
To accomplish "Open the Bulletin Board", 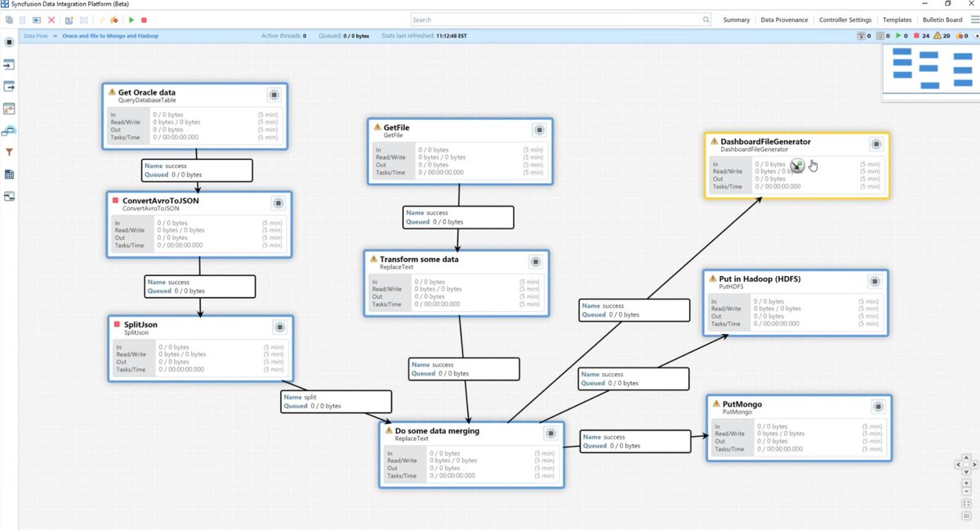I will 942,20.
